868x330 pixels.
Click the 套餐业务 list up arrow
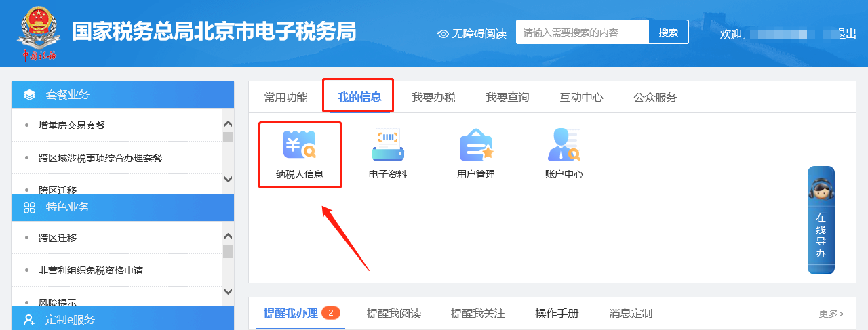228,124
